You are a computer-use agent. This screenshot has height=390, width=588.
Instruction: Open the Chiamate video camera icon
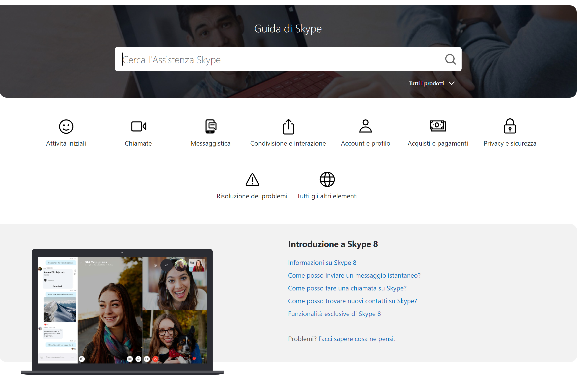pos(138,126)
